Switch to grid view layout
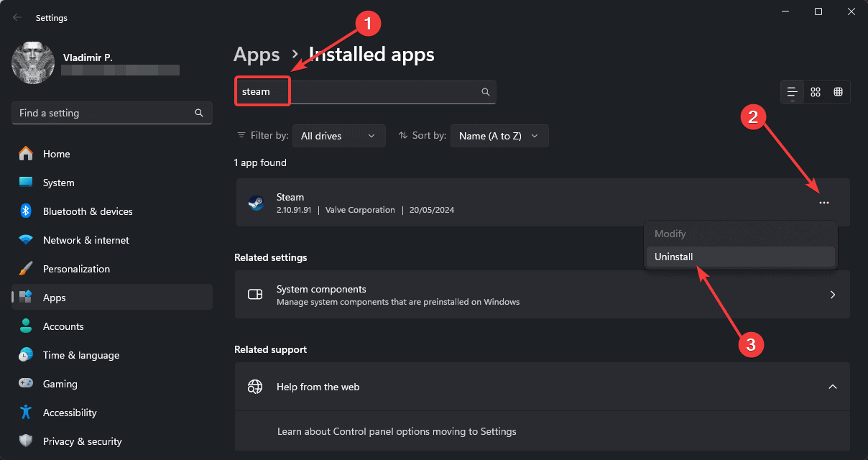 pos(816,92)
